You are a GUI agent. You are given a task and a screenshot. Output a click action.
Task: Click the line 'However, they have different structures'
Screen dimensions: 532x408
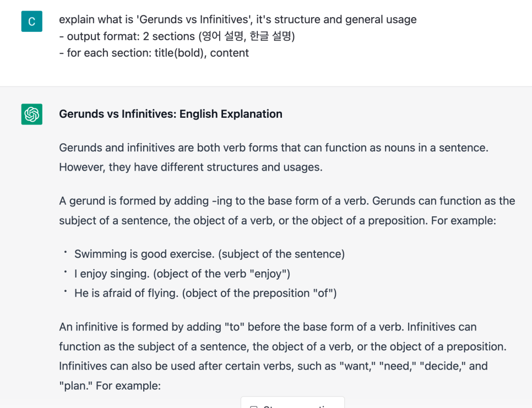[x=191, y=167]
